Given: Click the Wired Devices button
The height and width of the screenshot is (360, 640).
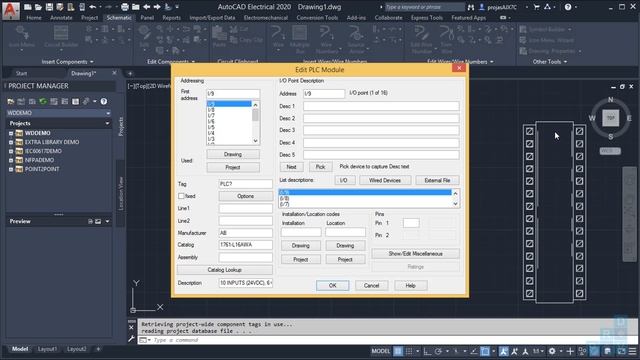Looking at the screenshot, I should coord(385,180).
